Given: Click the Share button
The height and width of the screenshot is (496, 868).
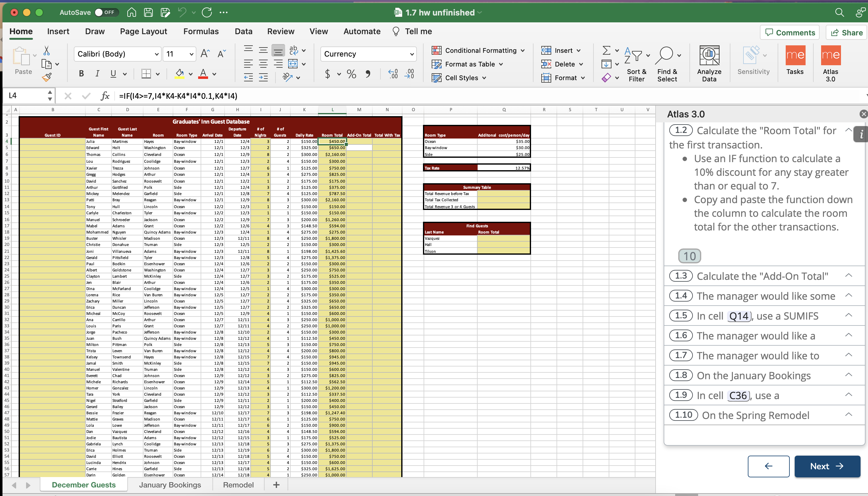Looking at the screenshot, I should [846, 33].
